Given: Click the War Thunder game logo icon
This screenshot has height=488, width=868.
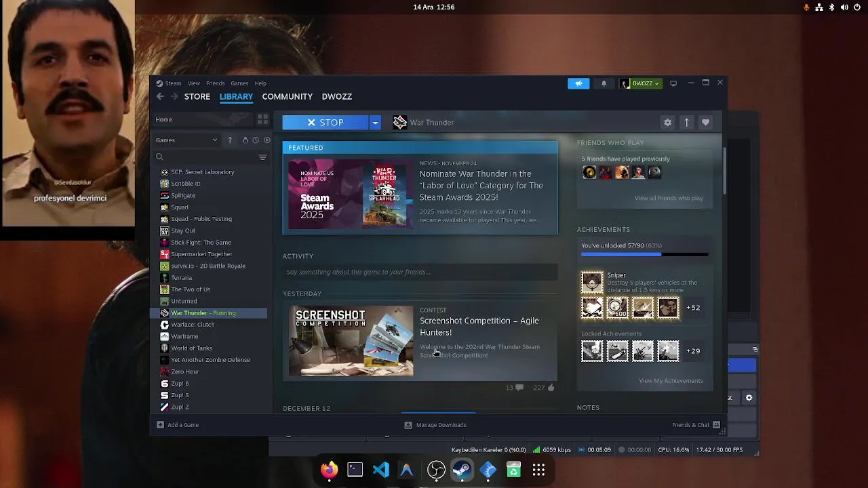Looking at the screenshot, I should click(x=400, y=122).
